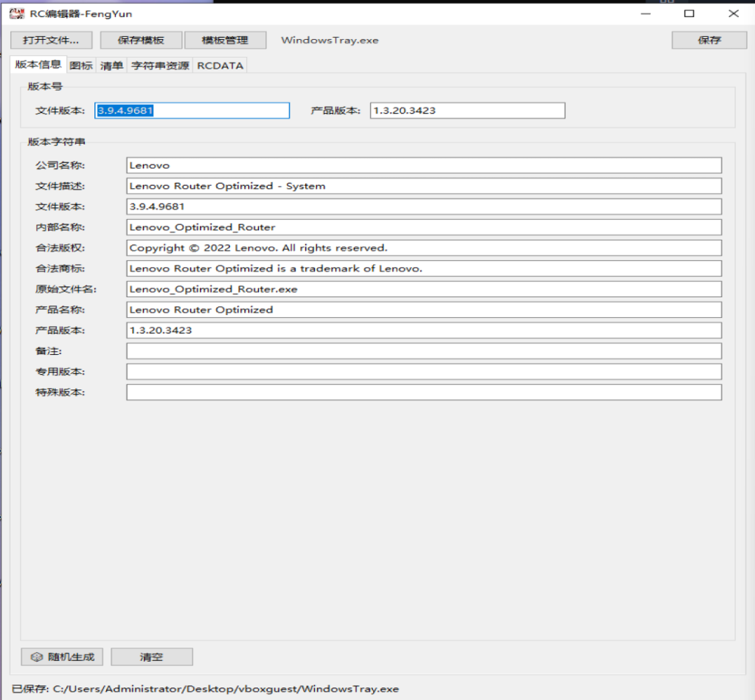The width and height of the screenshot is (755, 700).
Task: Click the 内部名称 input field
Action: [424, 227]
